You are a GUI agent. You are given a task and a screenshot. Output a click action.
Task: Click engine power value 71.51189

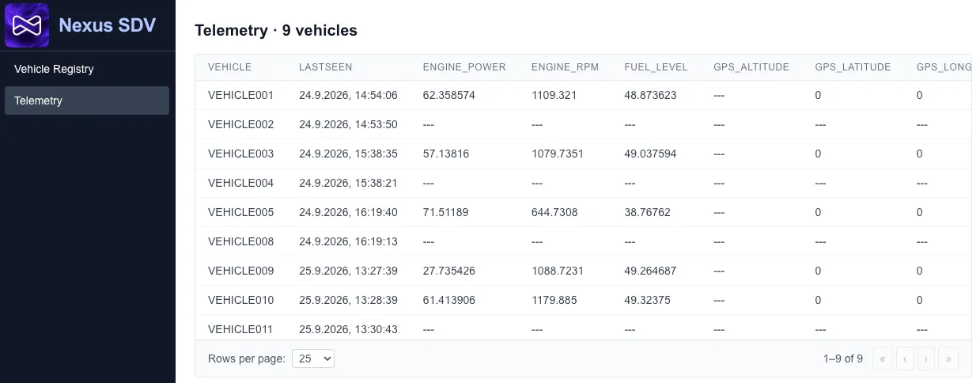click(x=446, y=212)
